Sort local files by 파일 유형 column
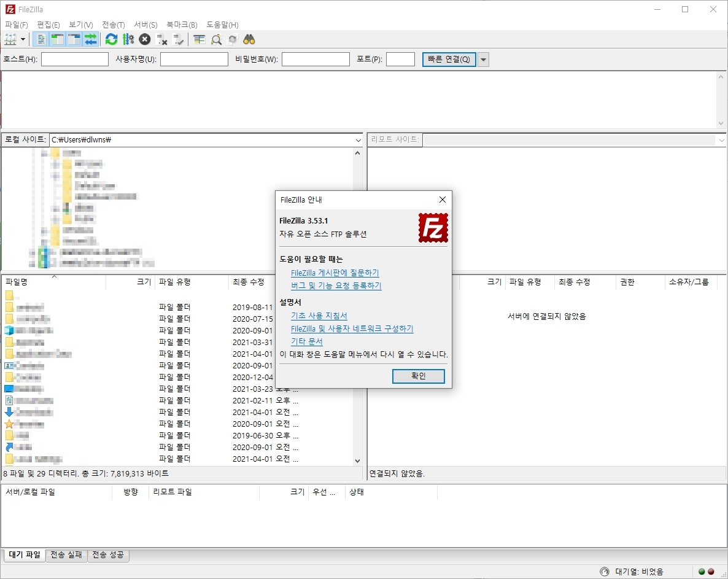The height and width of the screenshot is (579, 728). (x=192, y=282)
